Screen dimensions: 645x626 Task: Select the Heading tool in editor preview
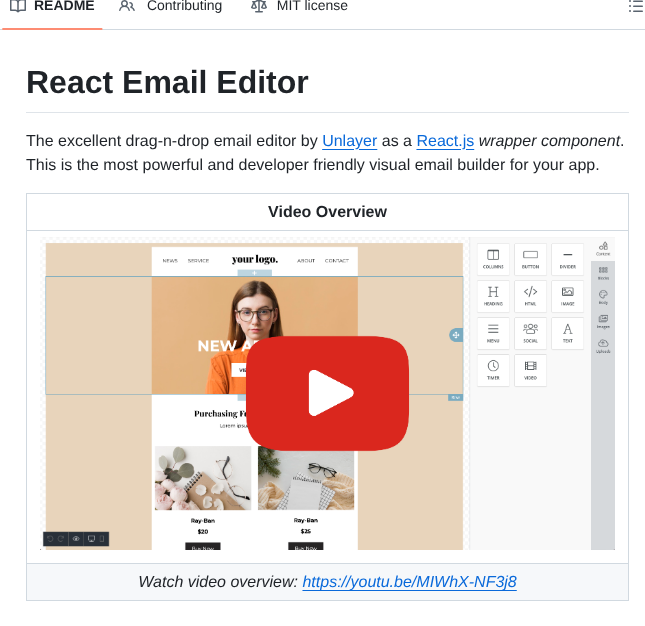tap(493, 296)
